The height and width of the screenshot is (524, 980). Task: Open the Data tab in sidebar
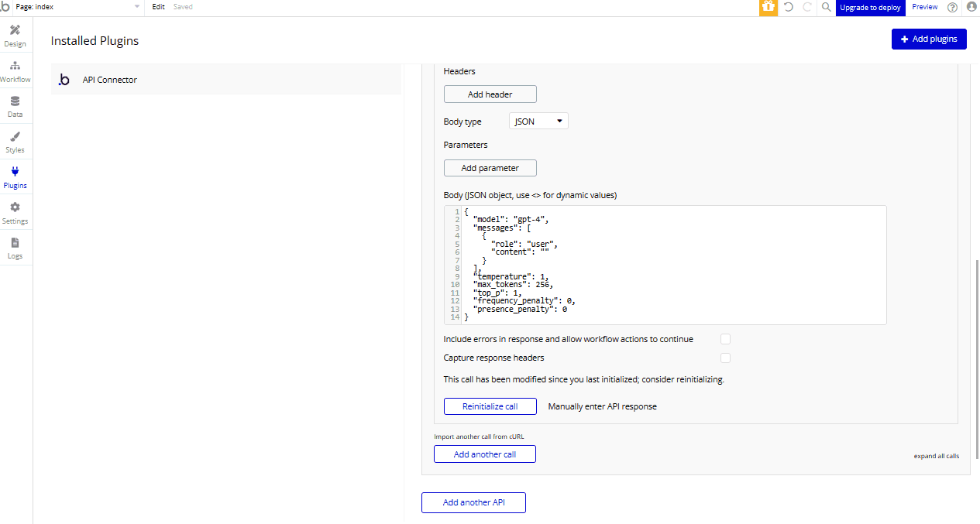15,106
